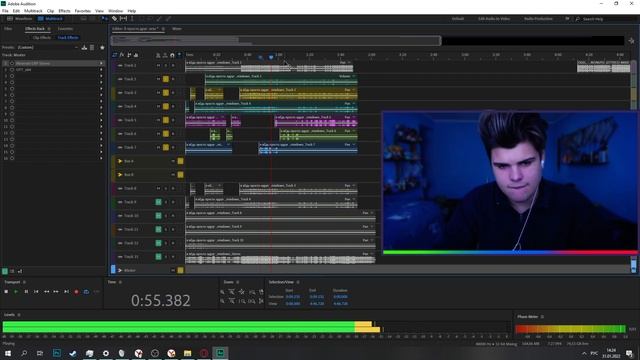Open Windows Start menu
Image resolution: width=640 pixels, height=360 pixels.
[x=8, y=353]
